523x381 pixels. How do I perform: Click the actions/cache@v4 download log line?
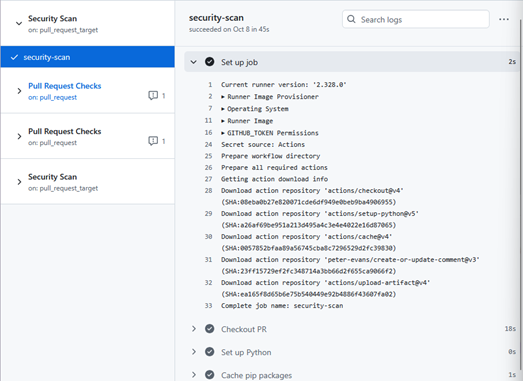pyautogui.click(x=309, y=242)
